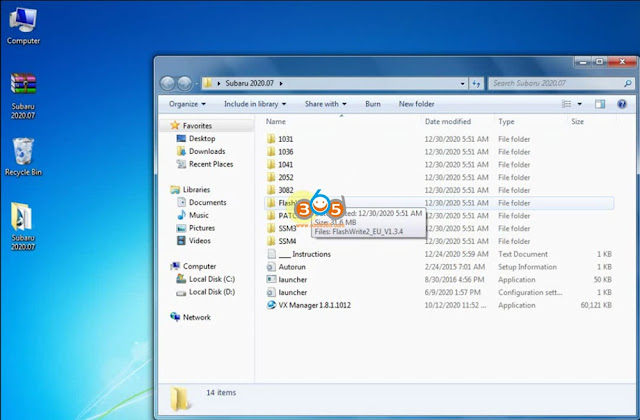Open Desktop under Favorites
640x420 pixels.
pyautogui.click(x=202, y=138)
